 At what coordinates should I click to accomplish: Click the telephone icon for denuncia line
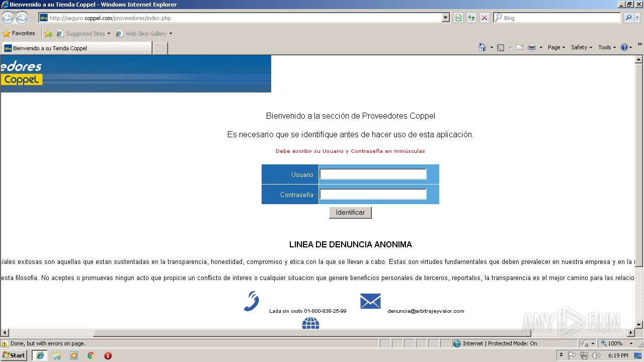click(x=251, y=301)
